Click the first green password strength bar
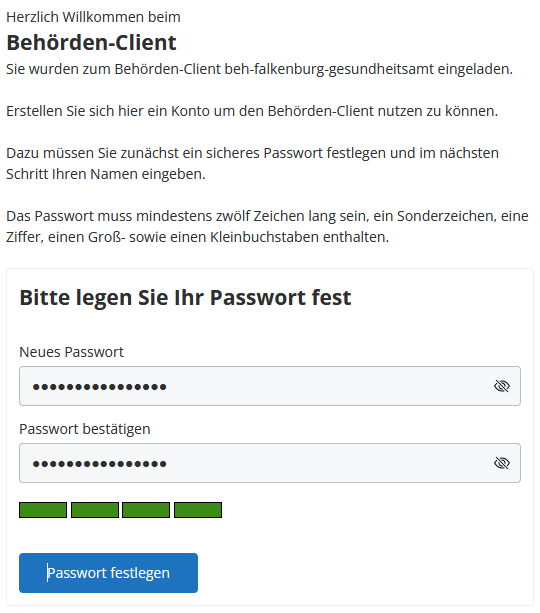Screen dimensions: 540x613 [43, 510]
